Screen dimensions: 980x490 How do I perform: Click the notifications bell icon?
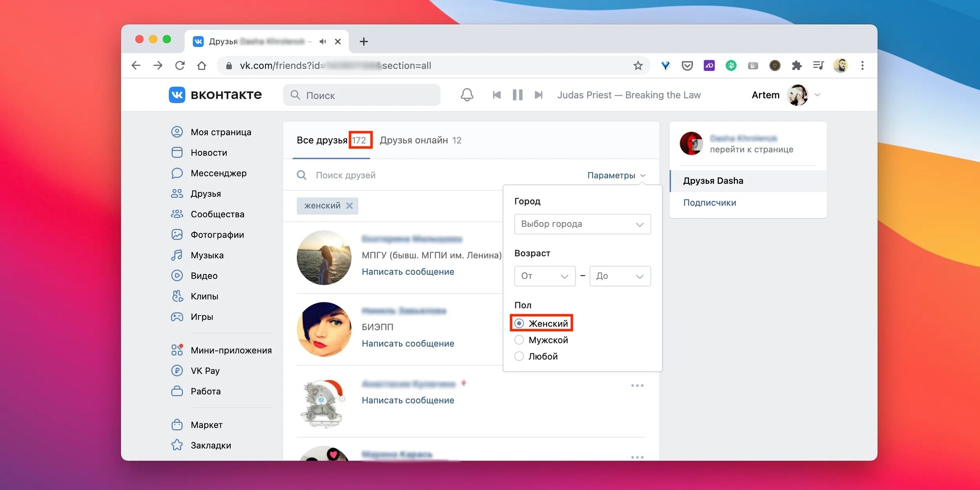tap(466, 95)
